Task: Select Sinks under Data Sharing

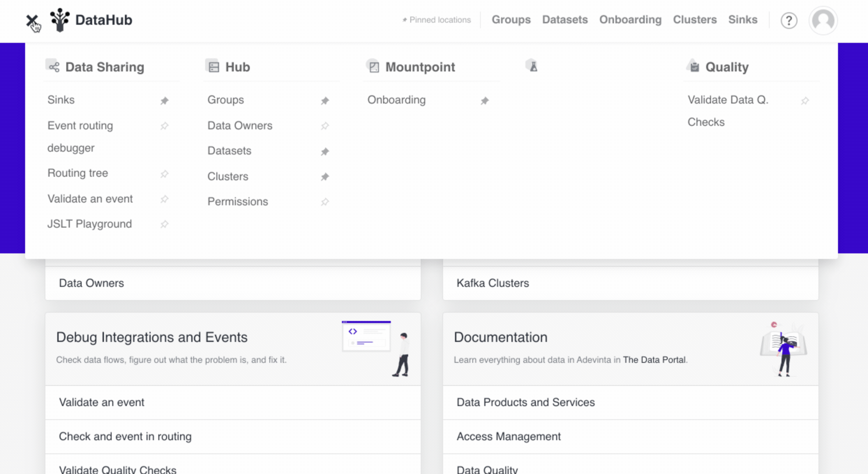Action: pyautogui.click(x=61, y=100)
